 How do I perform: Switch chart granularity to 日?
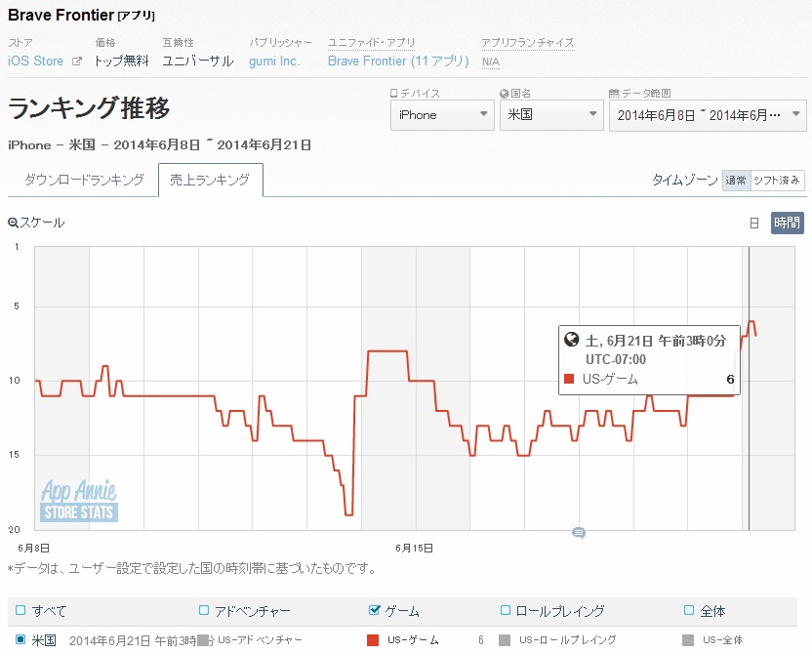[754, 224]
